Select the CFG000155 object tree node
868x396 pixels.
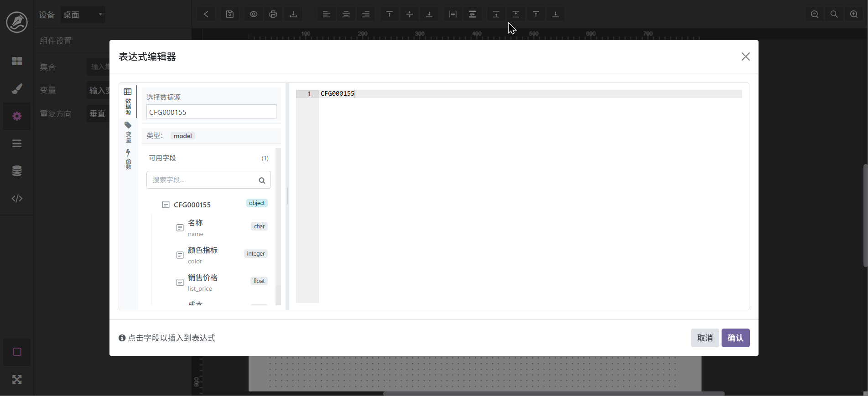click(192, 205)
